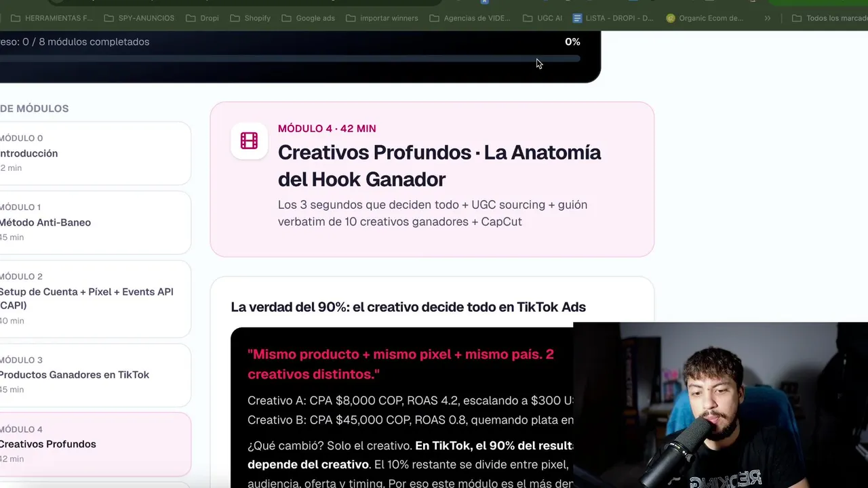
Task: Click the film icon in module 4 header
Action: (x=249, y=141)
